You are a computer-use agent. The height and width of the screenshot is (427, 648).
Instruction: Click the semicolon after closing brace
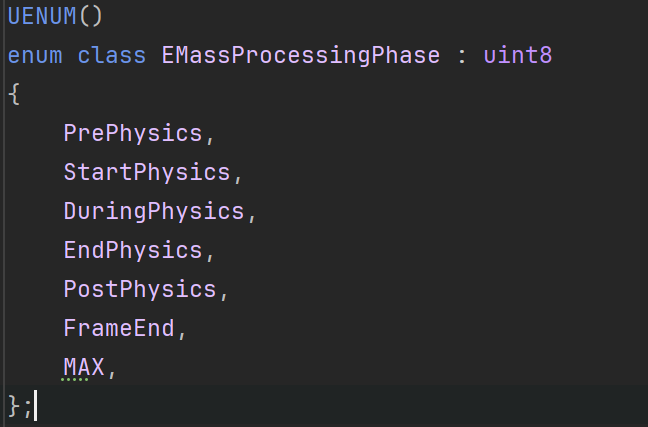[x=27, y=408]
